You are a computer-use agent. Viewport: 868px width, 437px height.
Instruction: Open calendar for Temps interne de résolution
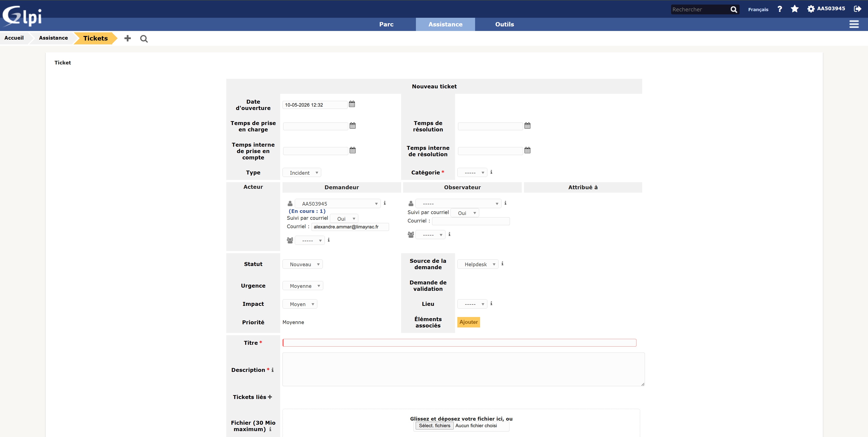527,150
